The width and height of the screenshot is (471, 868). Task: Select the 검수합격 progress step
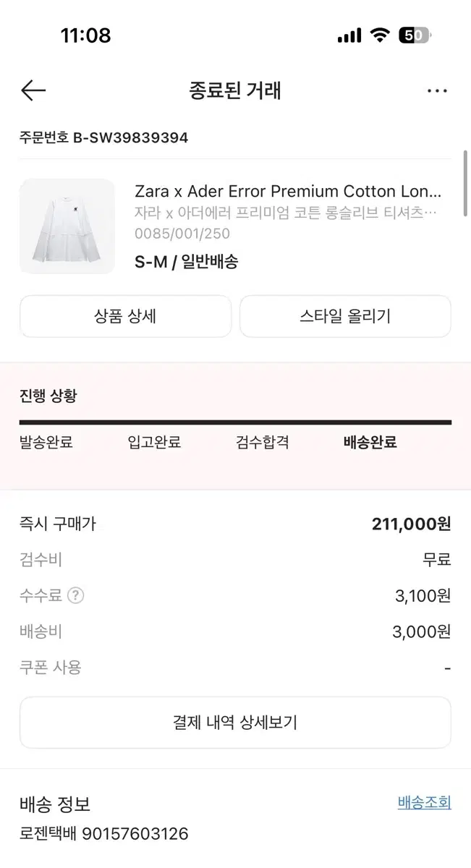tap(263, 443)
